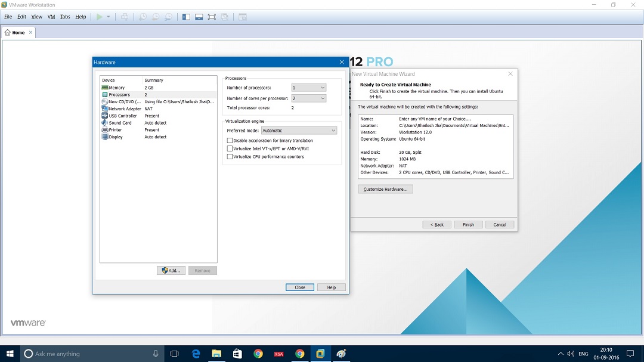The image size is (644, 362).
Task: Toggle the thumbnail bar view icon
Action: click(x=199, y=17)
